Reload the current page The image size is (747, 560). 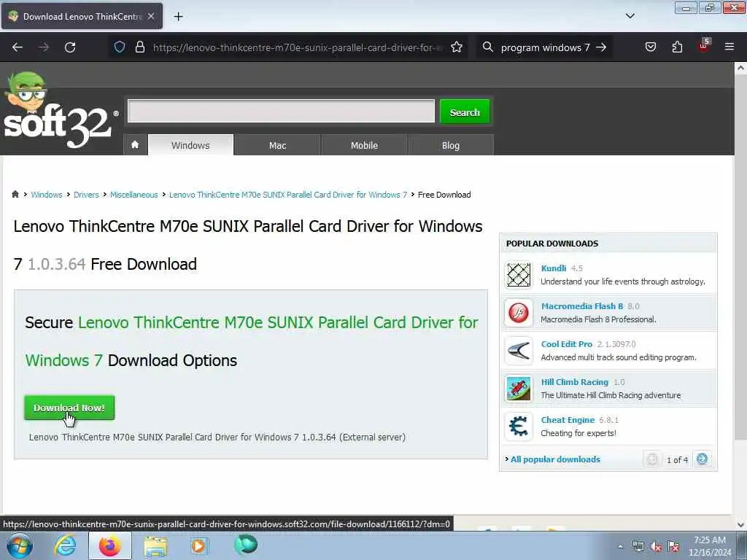[70, 47]
